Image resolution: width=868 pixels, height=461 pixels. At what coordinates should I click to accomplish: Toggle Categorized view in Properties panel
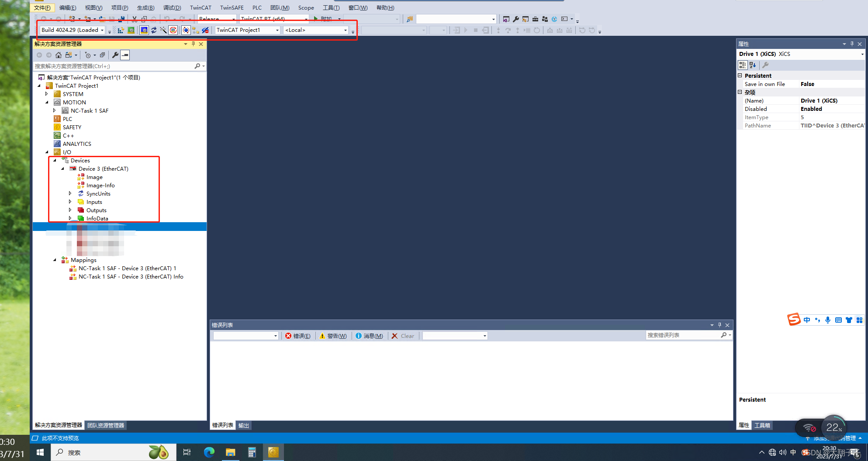coord(743,65)
